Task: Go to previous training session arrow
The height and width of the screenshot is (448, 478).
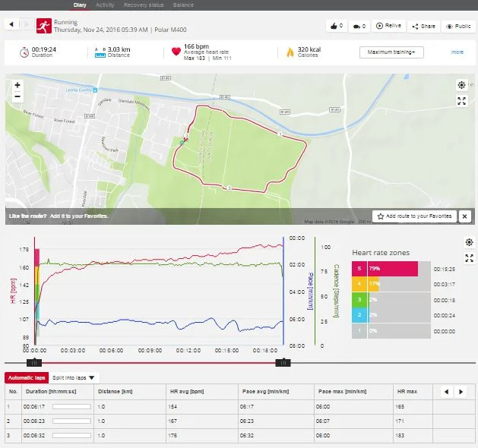Action: [x=11, y=24]
